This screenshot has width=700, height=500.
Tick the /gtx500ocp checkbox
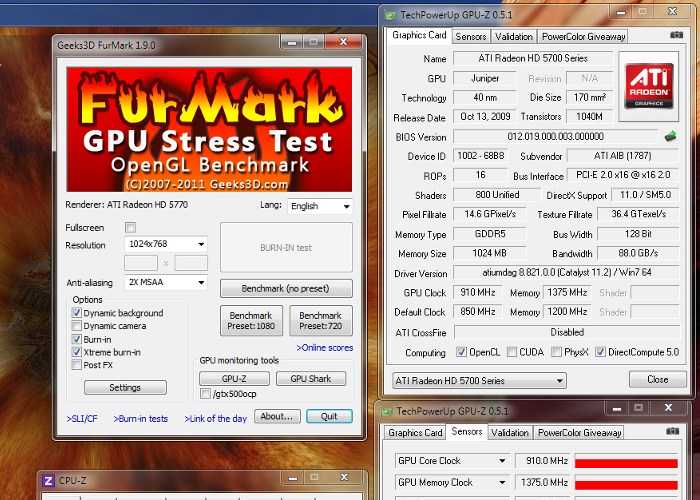tap(205, 394)
